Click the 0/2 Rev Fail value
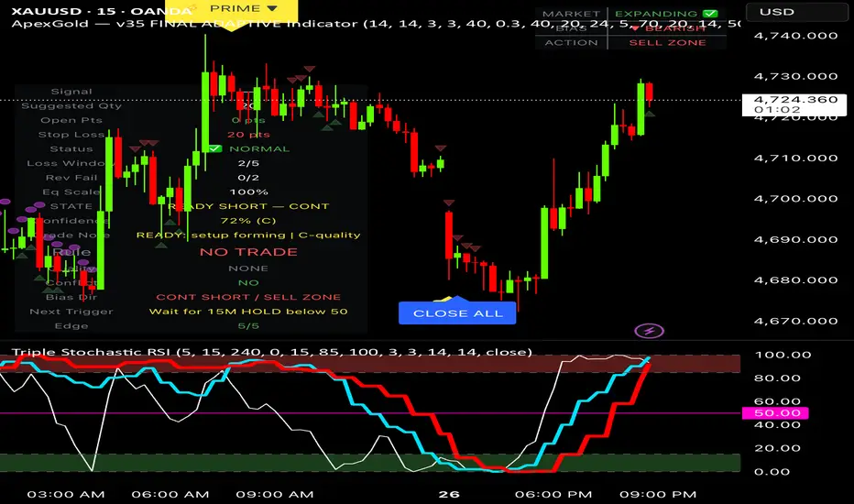 click(248, 178)
